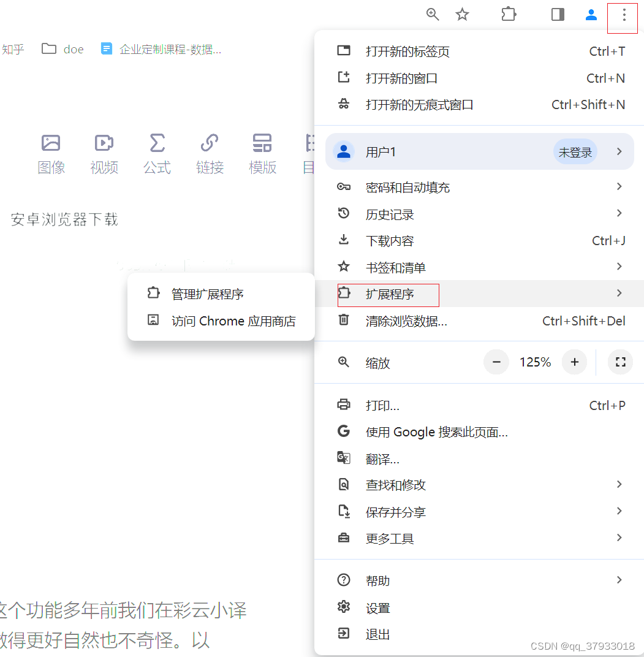The width and height of the screenshot is (644, 657).
Task: Select 翻译... menu item
Action: click(x=479, y=459)
